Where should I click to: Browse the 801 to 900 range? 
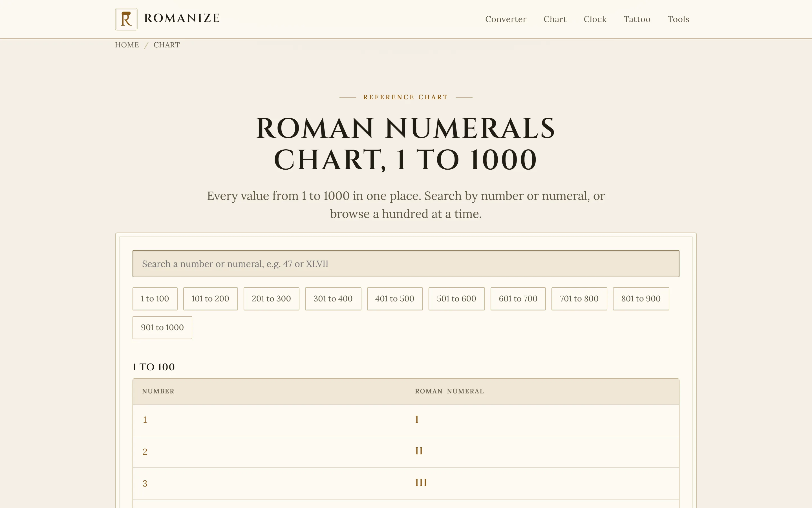click(641, 299)
